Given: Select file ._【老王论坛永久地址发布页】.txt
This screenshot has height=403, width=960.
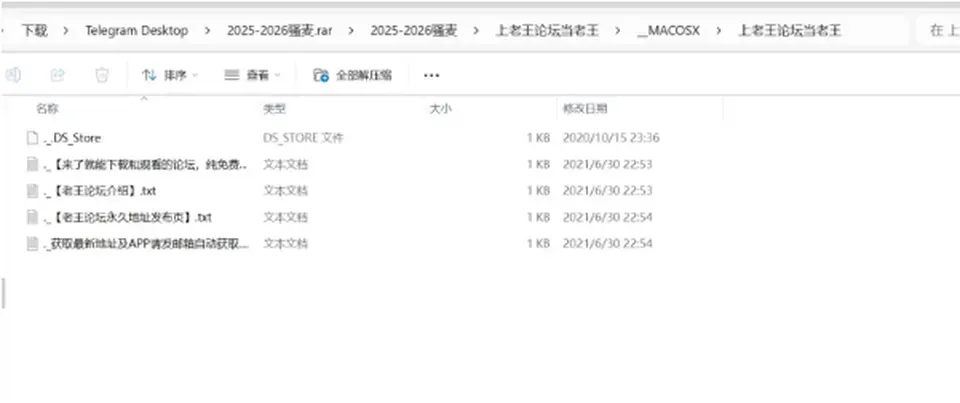Looking at the screenshot, I should pos(128,217).
